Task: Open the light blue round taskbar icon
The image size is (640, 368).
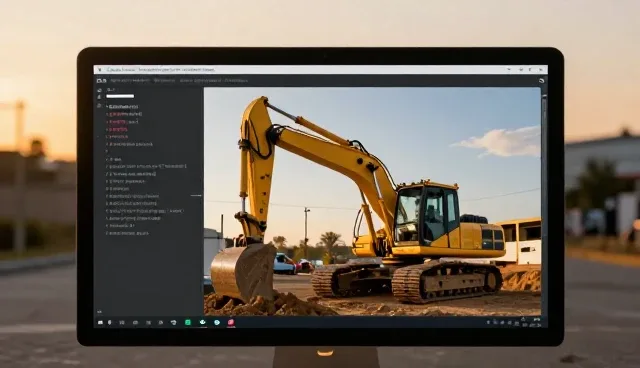Action: click(x=217, y=322)
